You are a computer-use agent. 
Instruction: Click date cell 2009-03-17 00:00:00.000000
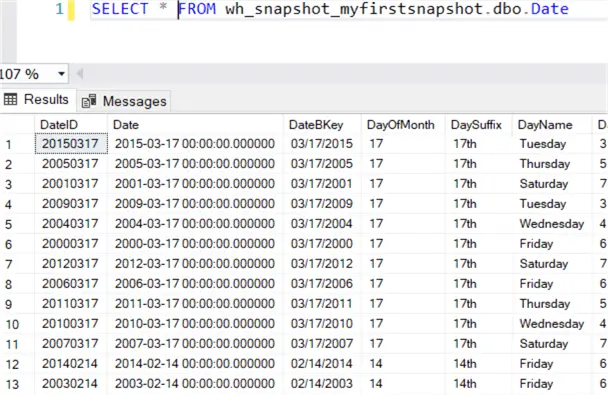[x=196, y=204]
